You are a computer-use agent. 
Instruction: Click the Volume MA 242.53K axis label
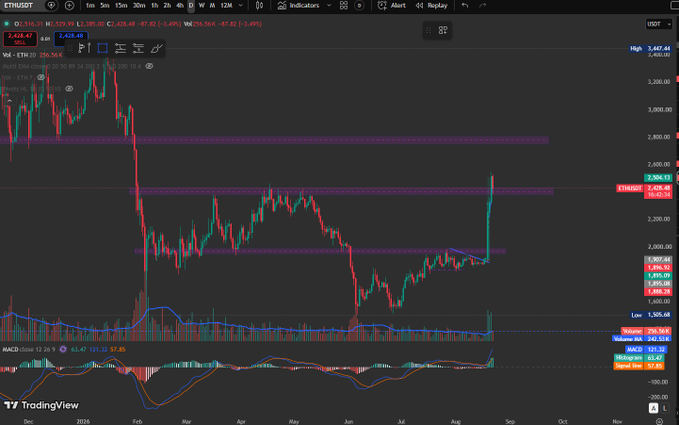[x=642, y=339]
